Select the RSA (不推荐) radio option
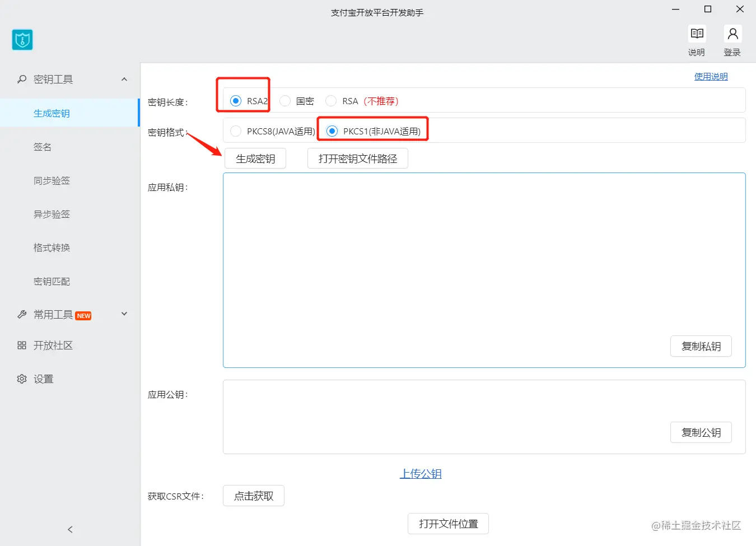The image size is (756, 546). (x=331, y=101)
